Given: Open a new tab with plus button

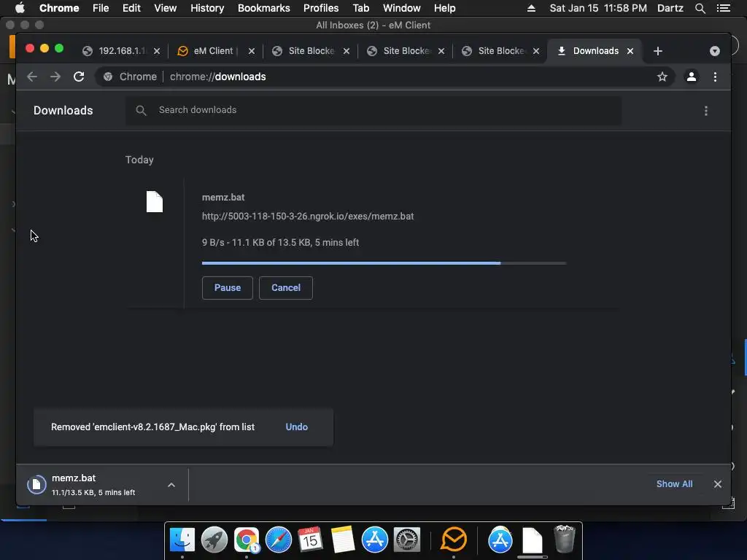Looking at the screenshot, I should (x=658, y=51).
